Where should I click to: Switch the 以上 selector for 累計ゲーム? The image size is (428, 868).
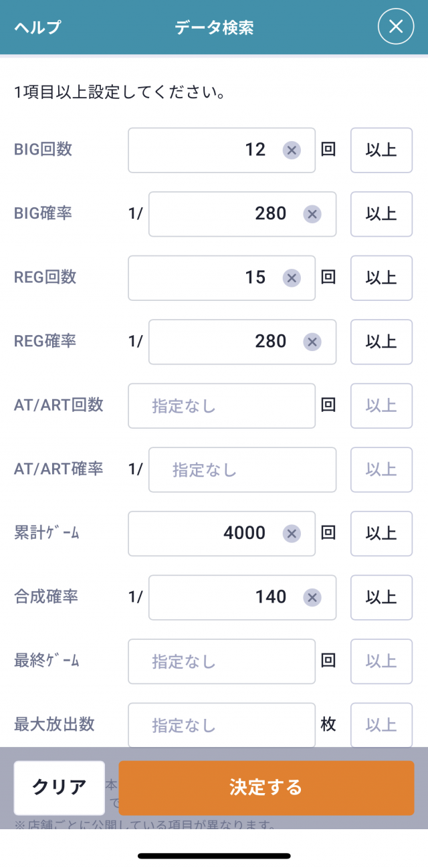tap(381, 533)
